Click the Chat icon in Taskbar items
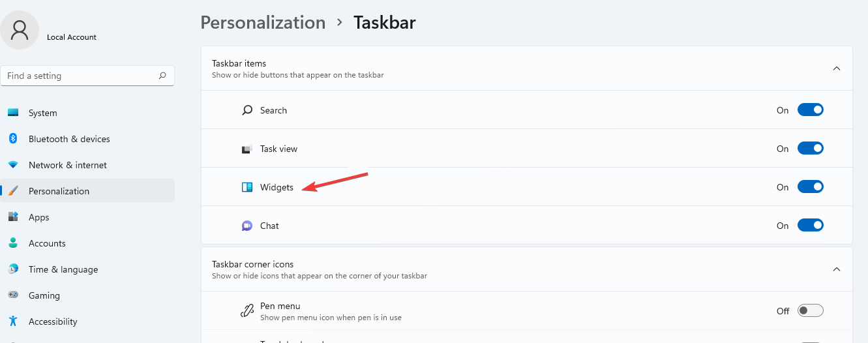868x343 pixels. pos(247,226)
